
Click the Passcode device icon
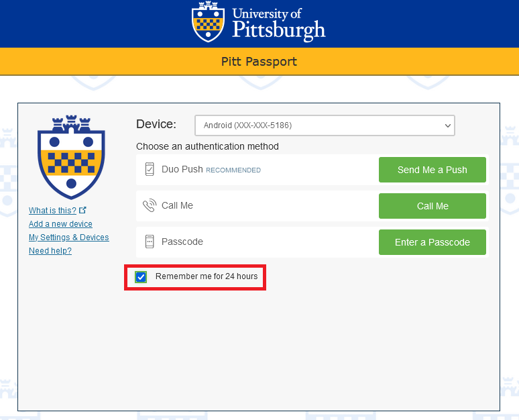(150, 242)
